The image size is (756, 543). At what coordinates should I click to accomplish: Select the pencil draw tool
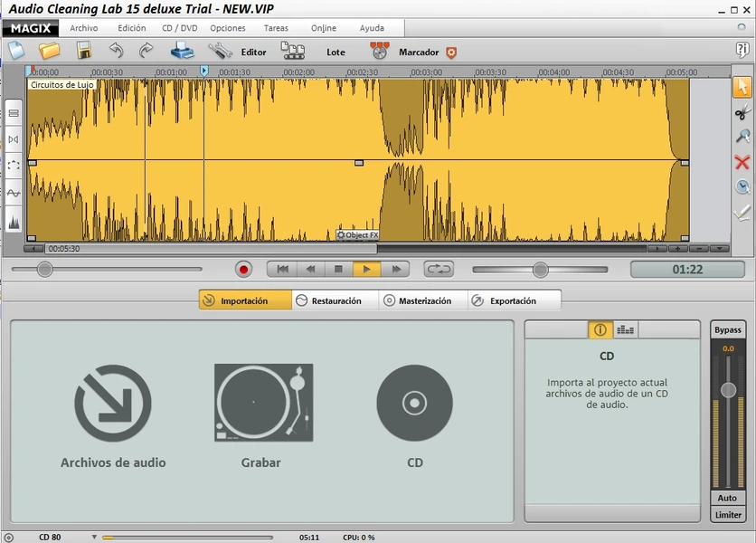(x=742, y=213)
